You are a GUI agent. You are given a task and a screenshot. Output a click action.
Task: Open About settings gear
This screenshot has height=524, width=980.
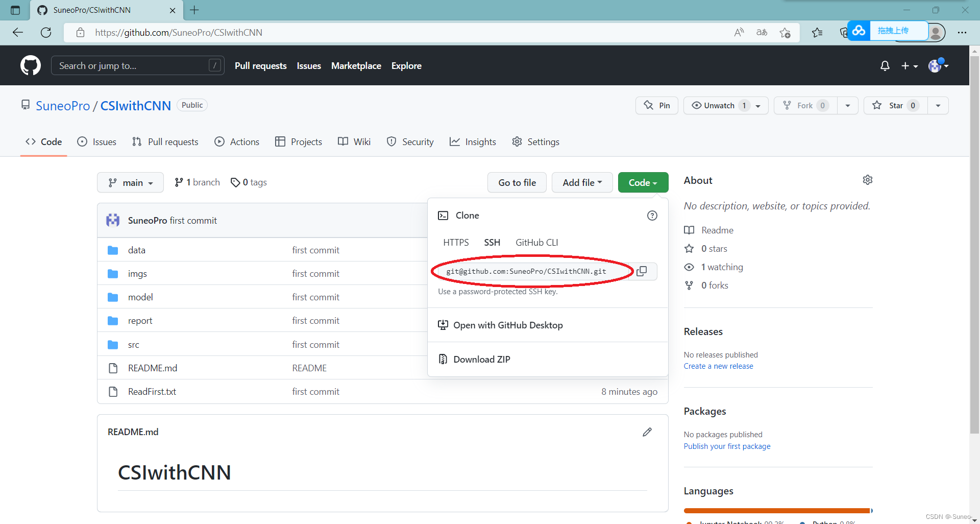click(x=868, y=180)
